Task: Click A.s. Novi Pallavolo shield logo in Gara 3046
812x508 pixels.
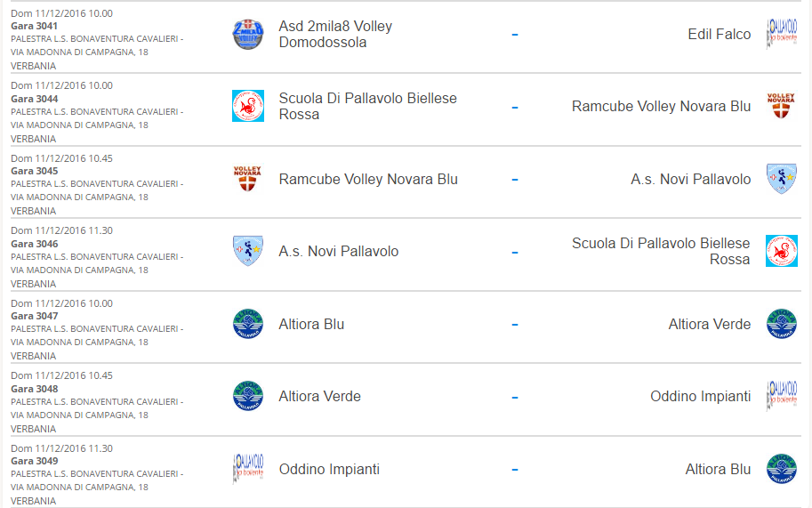Action: pyautogui.click(x=248, y=251)
